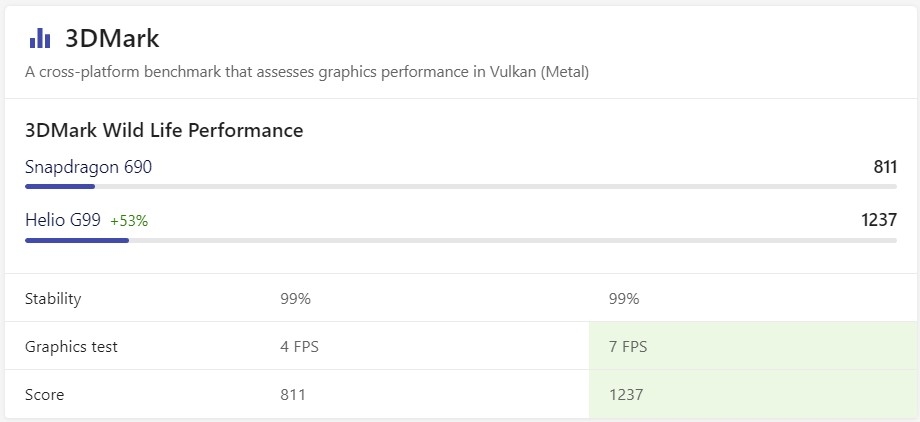Click the Vulkan (Metal) benchmark description text

pos(307,72)
